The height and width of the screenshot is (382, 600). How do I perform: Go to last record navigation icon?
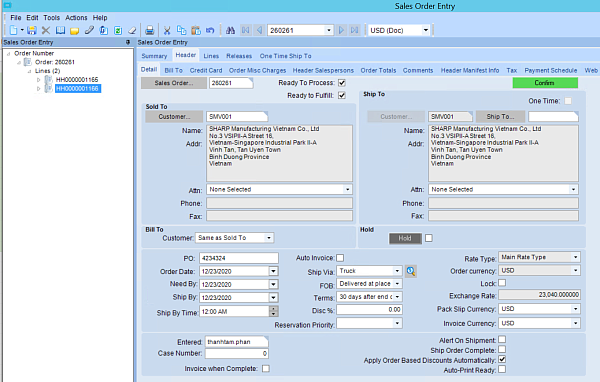coord(355,30)
